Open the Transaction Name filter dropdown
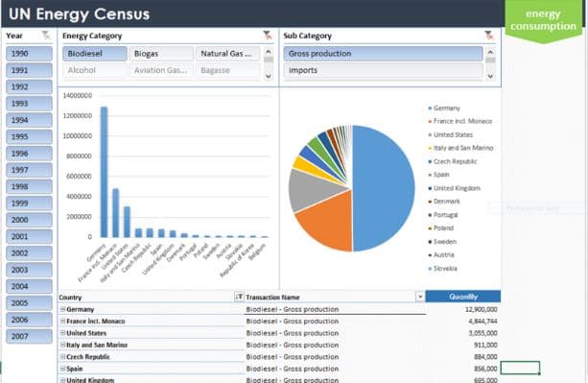The width and height of the screenshot is (588, 383). 420,297
